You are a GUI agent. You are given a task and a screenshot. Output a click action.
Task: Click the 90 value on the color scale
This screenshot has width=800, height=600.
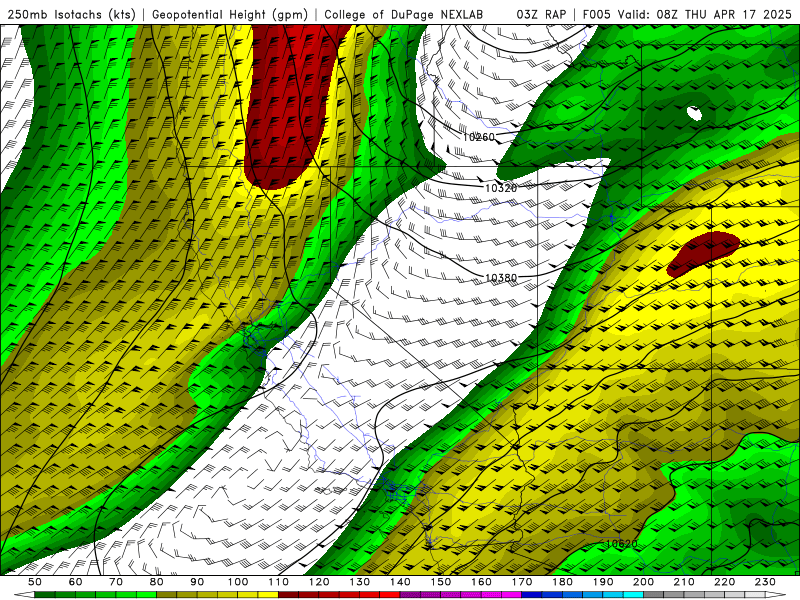[197, 582]
